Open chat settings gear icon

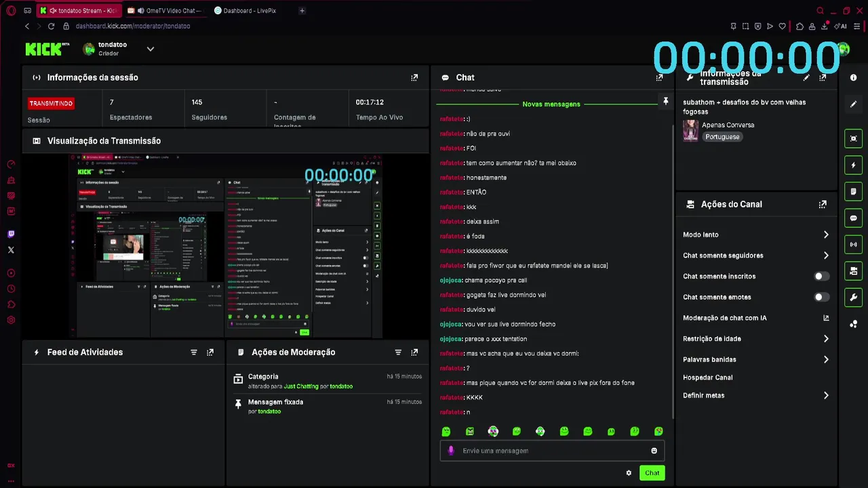pyautogui.click(x=629, y=473)
